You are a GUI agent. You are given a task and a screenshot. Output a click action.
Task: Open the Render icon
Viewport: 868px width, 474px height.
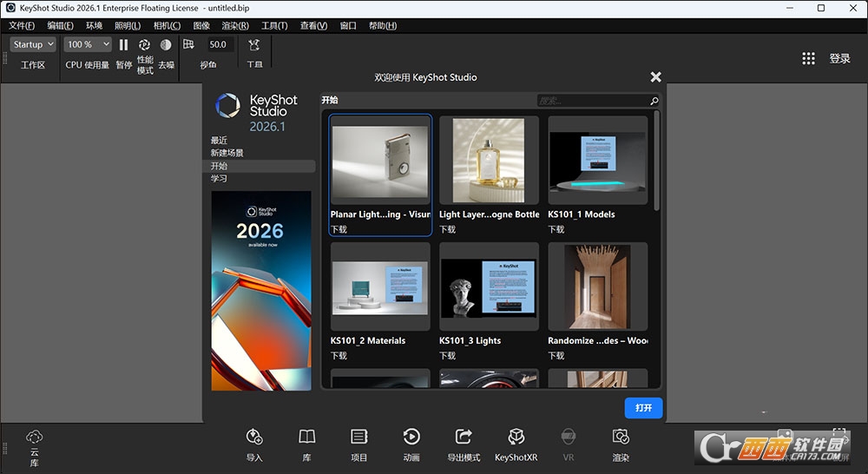[x=621, y=437]
